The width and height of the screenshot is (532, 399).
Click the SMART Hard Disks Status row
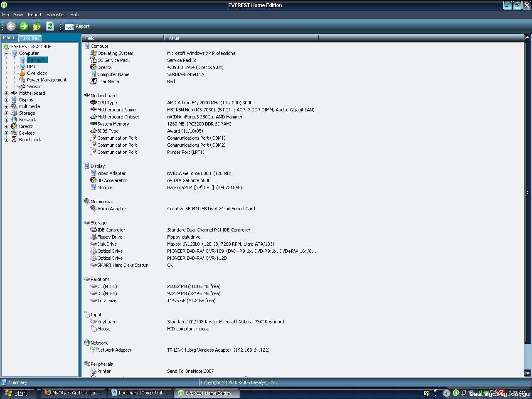click(x=132, y=265)
